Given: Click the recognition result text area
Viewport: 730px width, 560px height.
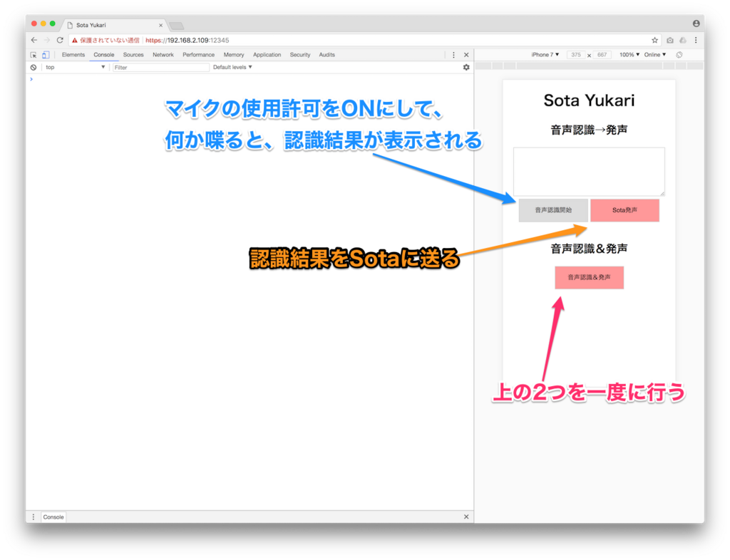Looking at the screenshot, I should click(x=589, y=172).
